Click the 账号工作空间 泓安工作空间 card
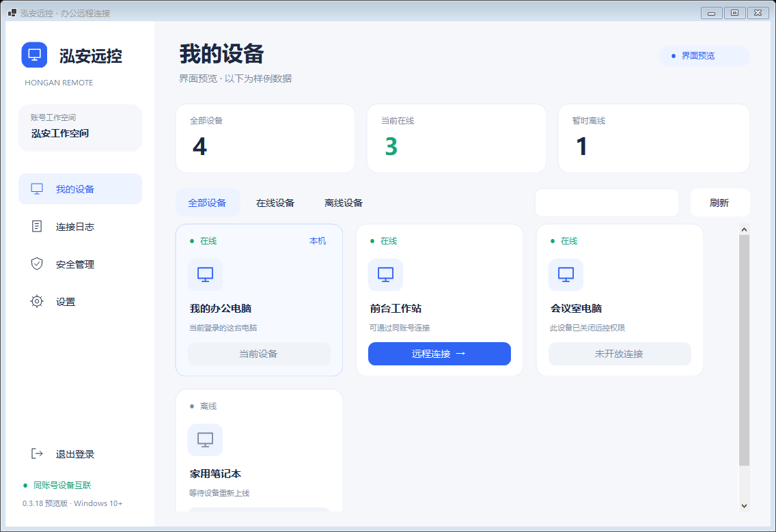Image resolution: width=776 pixels, height=532 pixels. (x=80, y=128)
